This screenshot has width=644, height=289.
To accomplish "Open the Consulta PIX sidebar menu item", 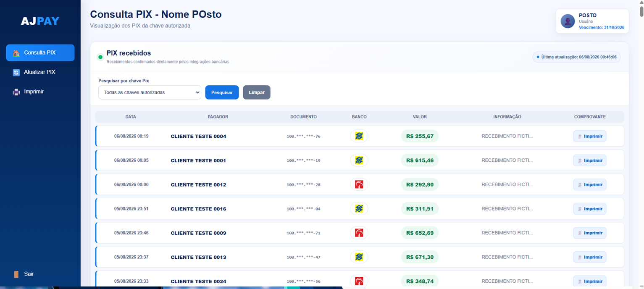I will [x=40, y=53].
